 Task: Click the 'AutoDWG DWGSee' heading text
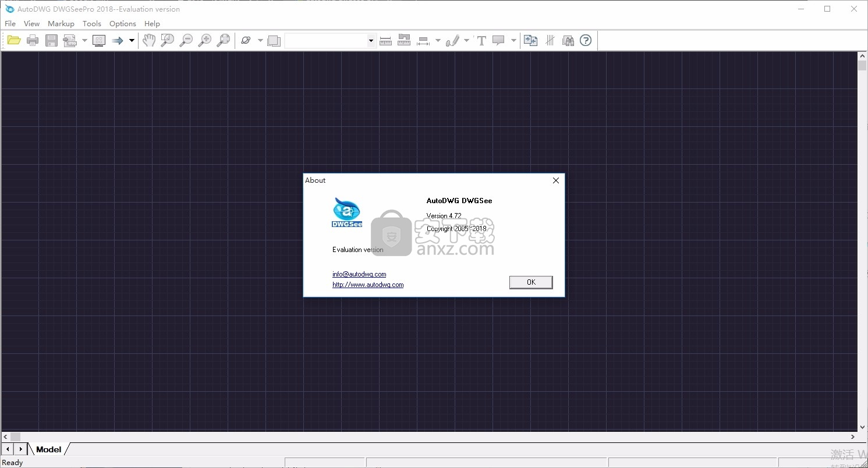point(459,201)
